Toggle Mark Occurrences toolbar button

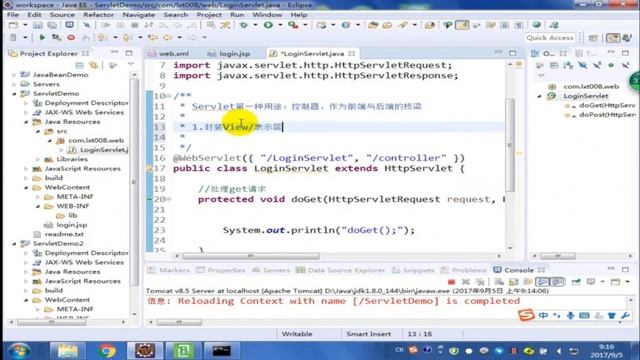tap(462, 25)
